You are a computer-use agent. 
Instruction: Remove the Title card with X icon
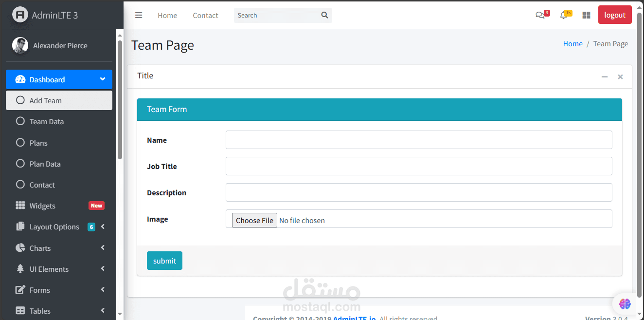coord(620,76)
